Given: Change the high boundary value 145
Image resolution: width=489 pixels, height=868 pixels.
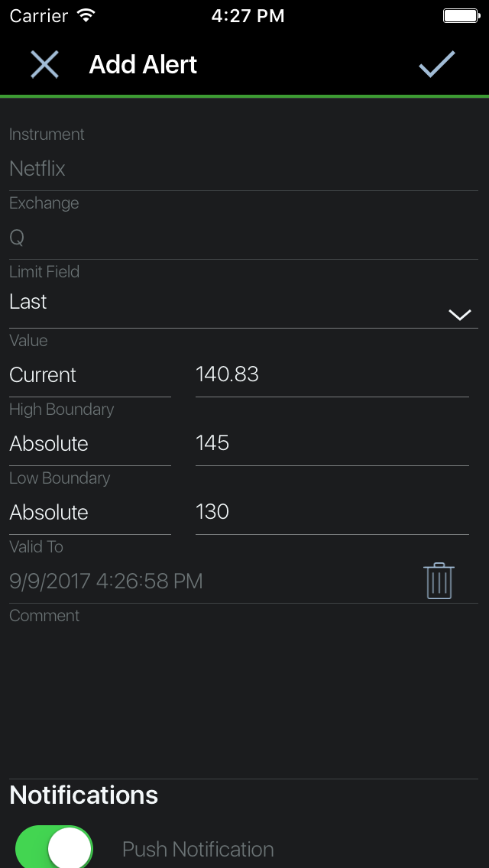Looking at the screenshot, I should point(306,442).
